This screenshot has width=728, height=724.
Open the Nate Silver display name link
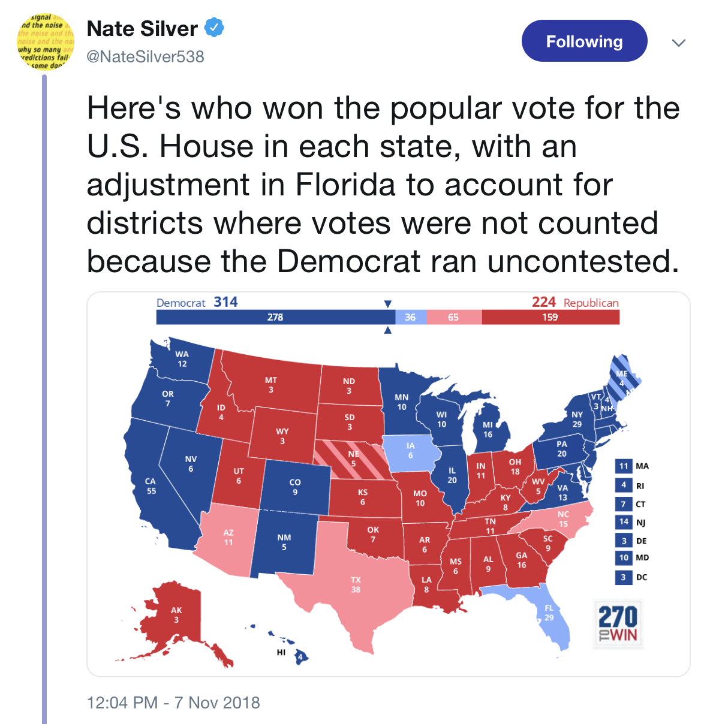142,29
